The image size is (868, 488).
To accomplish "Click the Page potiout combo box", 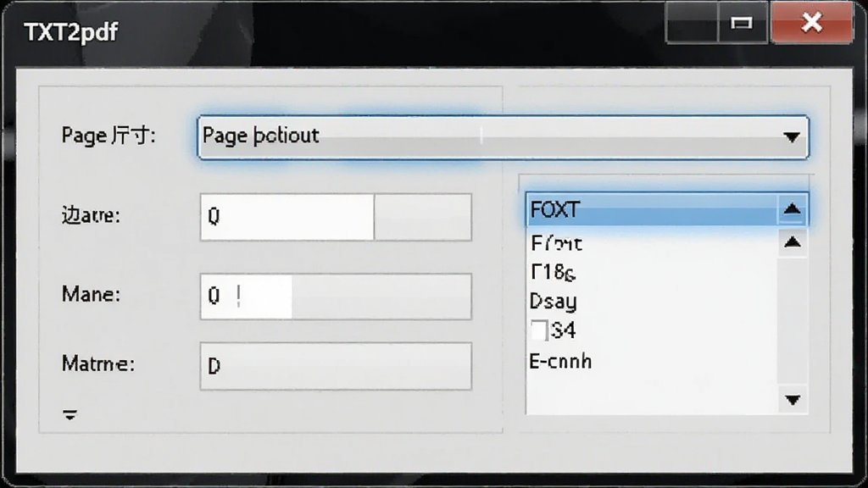I will [x=503, y=136].
